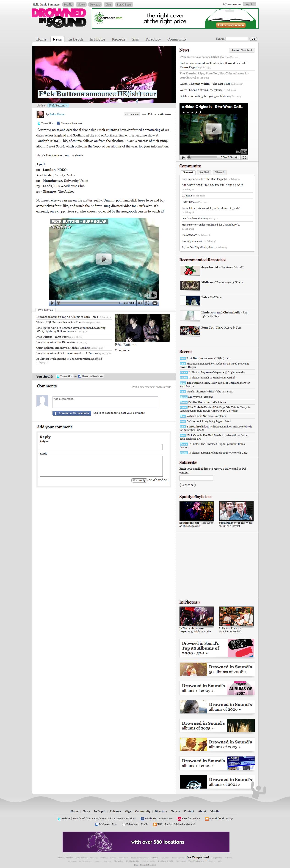Click the RSS feed icon in the footer
The height and width of the screenshot is (868, 290).
click(x=155, y=824)
